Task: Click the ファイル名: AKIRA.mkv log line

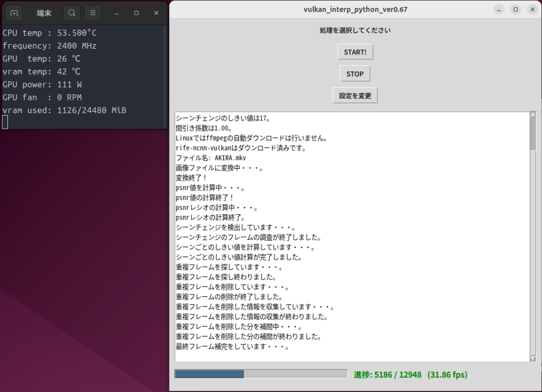Action: point(211,158)
